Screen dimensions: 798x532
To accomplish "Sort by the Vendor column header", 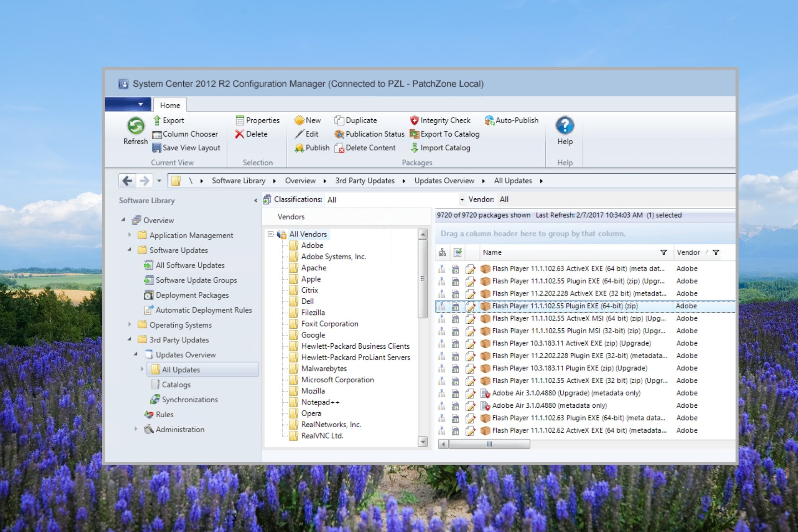I will point(688,252).
